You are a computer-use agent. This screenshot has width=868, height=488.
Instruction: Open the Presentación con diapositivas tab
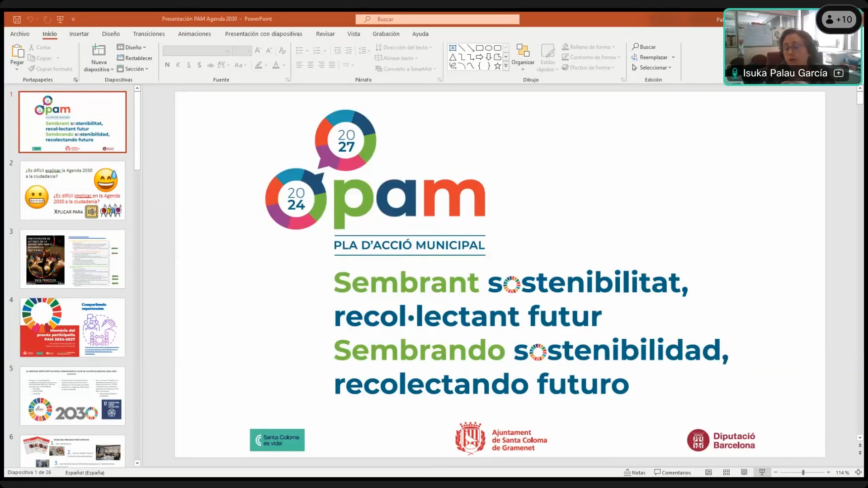click(x=264, y=34)
